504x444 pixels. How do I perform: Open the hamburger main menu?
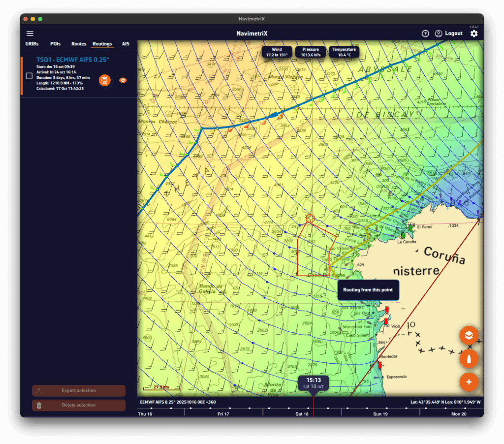point(30,33)
